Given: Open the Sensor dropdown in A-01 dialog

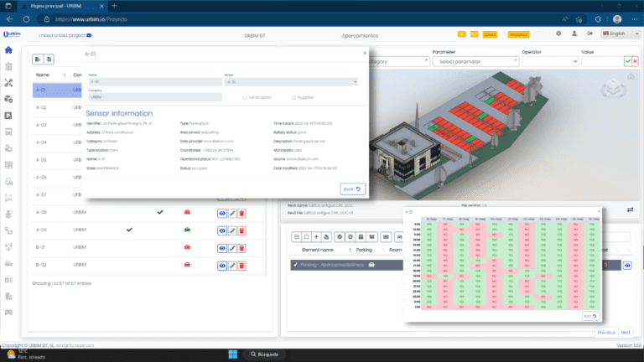Looking at the screenshot, I should pyautogui.click(x=291, y=82).
